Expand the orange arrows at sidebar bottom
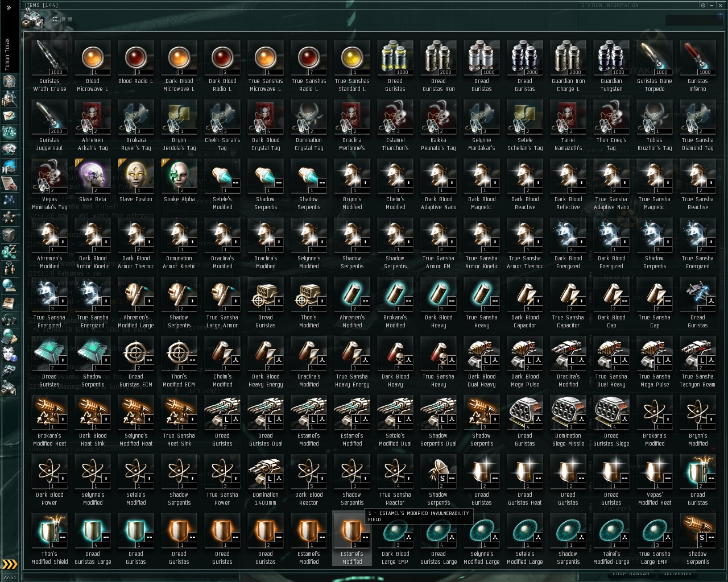Screen dimensions: 728x582 (9, 564)
